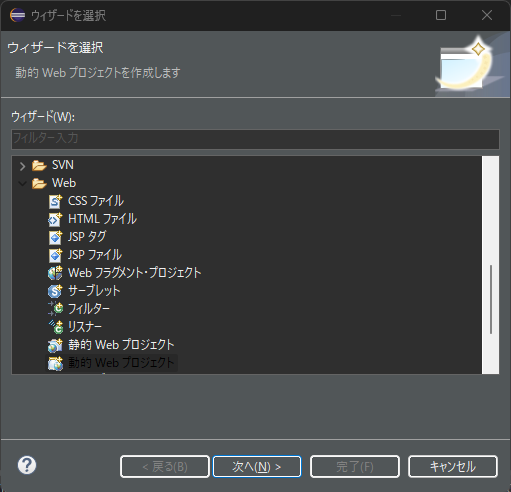
Task: Select リスナー wizard
Action: [x=85, y=327]
